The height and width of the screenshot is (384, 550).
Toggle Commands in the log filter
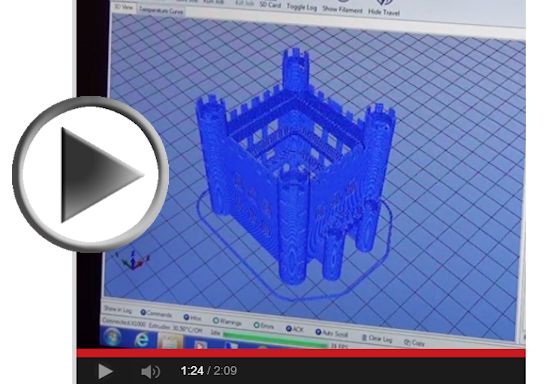coord(156,313)
